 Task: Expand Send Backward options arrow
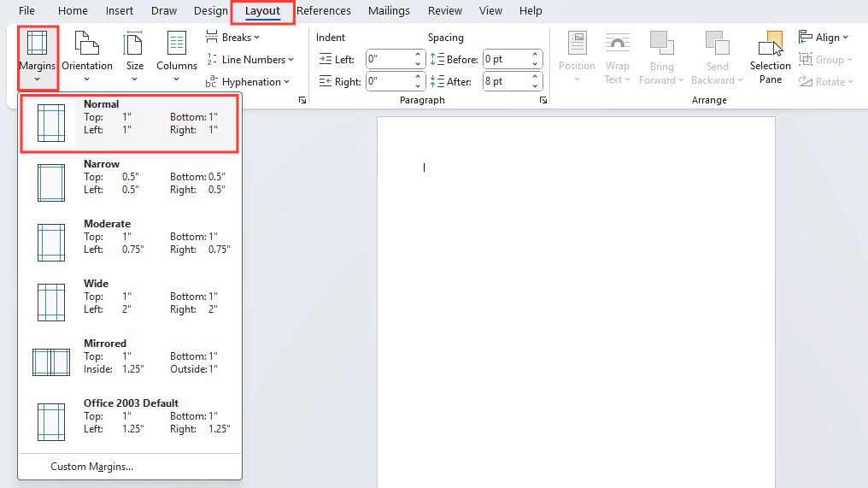pyautogui.click(x=740, y=80)
